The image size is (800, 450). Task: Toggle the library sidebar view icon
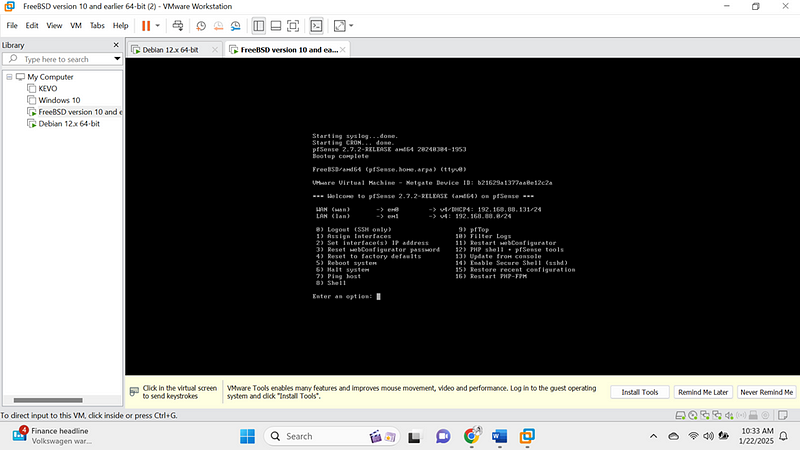[x=259, y=26]
